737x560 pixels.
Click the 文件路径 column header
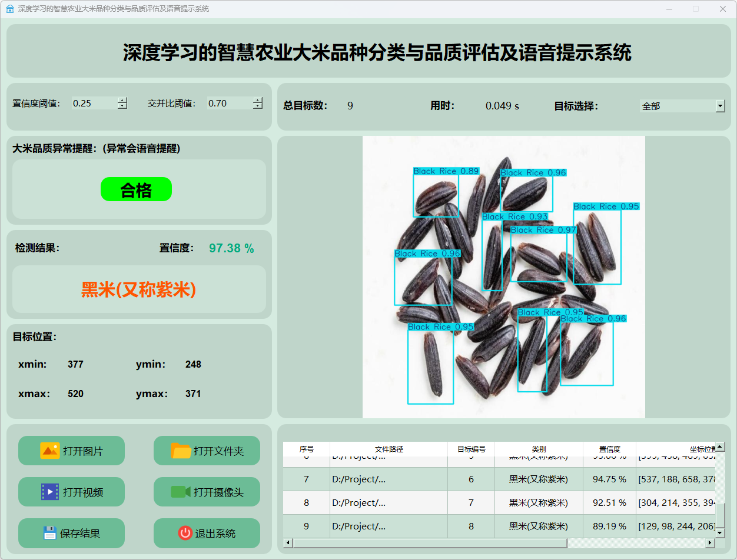click(389, 449)
